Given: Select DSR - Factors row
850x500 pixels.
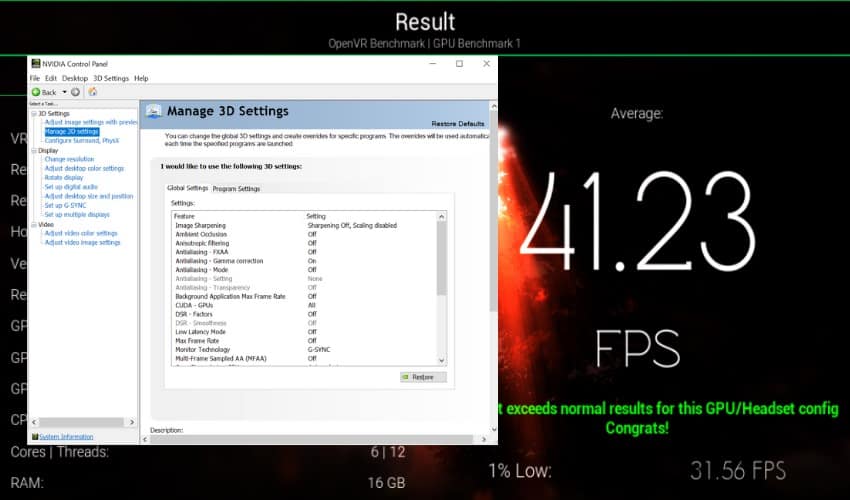Looking at the screenshot, I should pos(305,314).
